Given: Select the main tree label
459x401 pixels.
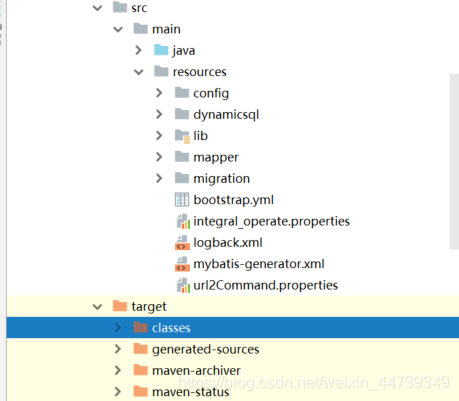Looking at the screenshot, I should [x=166, y=29].
